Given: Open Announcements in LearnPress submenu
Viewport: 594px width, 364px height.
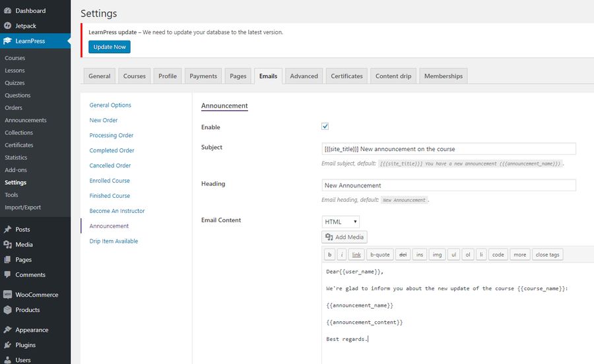Looking at the screenshot, I should coord(25,120).
